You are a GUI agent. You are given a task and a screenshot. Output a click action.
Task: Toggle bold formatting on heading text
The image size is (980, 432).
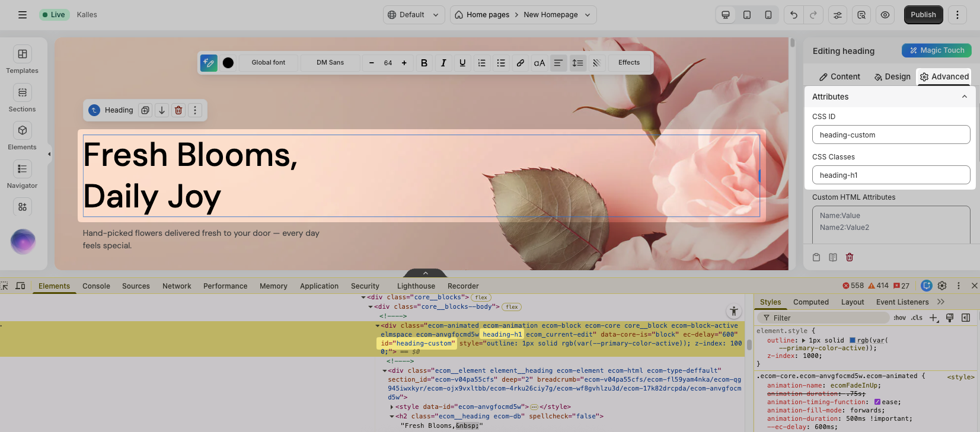coord(424,63)
